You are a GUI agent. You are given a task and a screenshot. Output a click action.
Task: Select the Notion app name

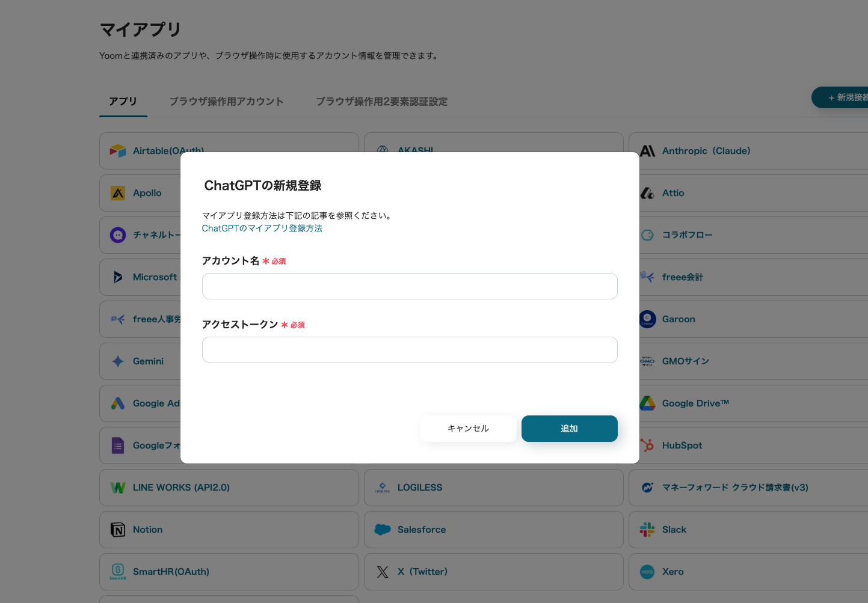[148, 530]
